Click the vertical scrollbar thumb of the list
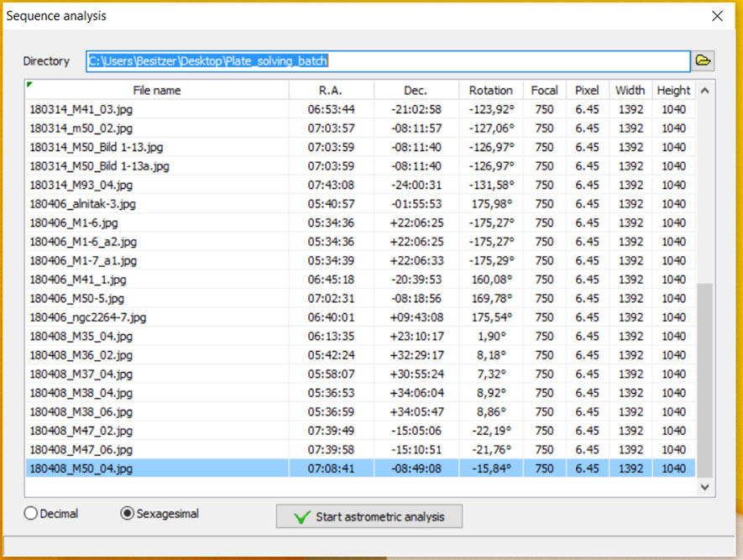The width and height of the screenshot is (743, 560). tap(704, 381)
